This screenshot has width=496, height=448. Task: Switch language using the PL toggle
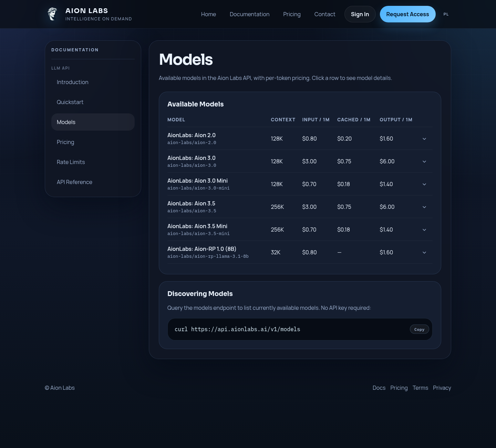tap(446, 14)
